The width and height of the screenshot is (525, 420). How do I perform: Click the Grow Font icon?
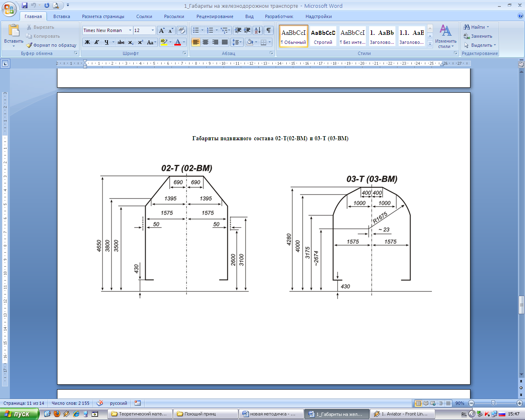click(x=162, y=30)
